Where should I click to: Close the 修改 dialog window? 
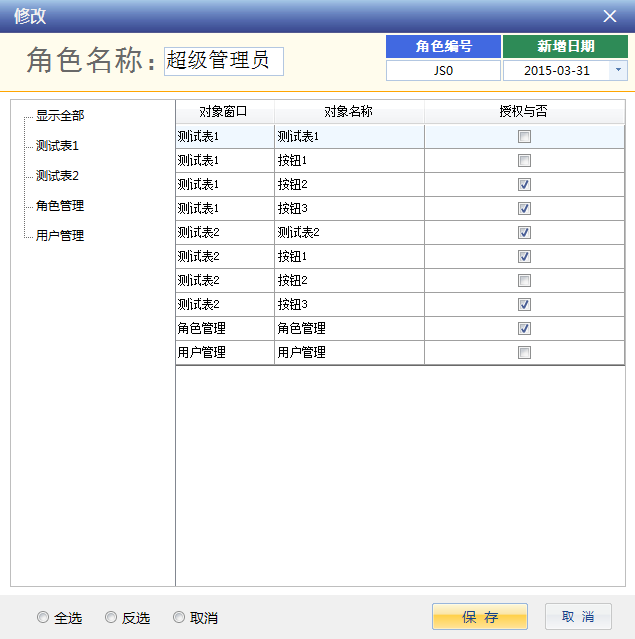(x=610, y=16)
